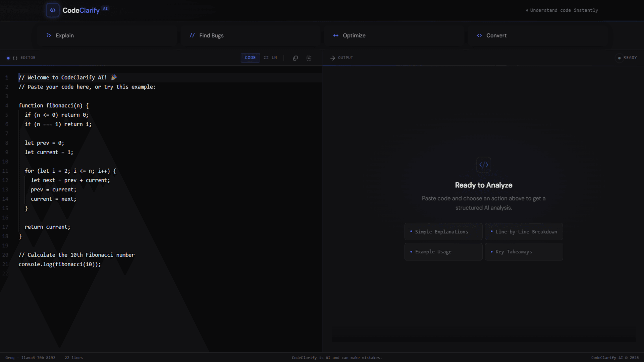Screen dimensions: 644x362
Task: Click the CodeClarify brand name
Action: tap(81, 10)
